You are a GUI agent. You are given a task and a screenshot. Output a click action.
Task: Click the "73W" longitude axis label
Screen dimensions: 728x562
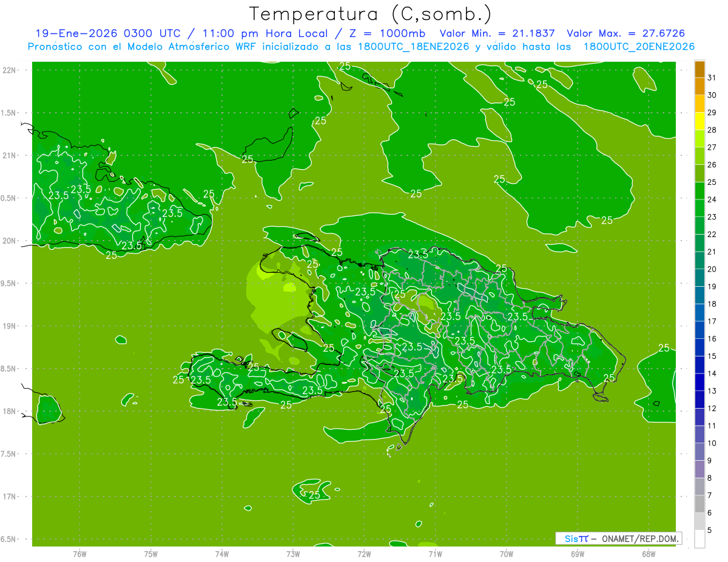coord(293,555)
